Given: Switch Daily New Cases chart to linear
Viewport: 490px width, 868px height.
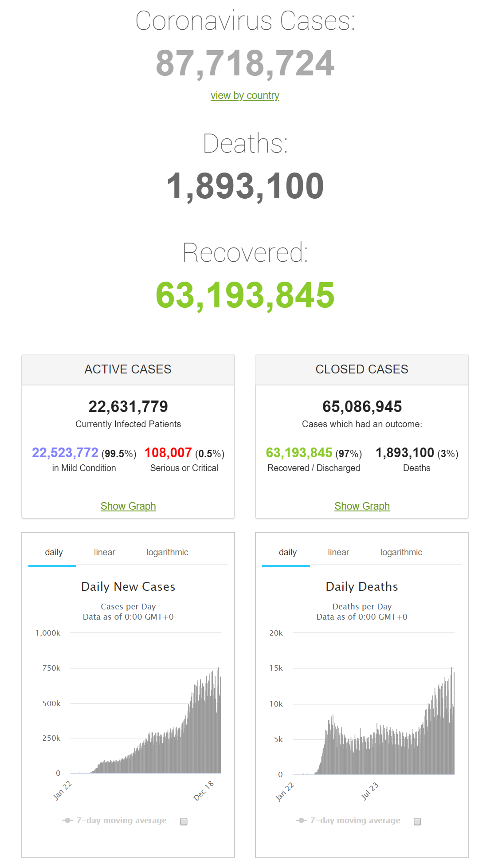Looking at the screenshot, I should 105,553.
